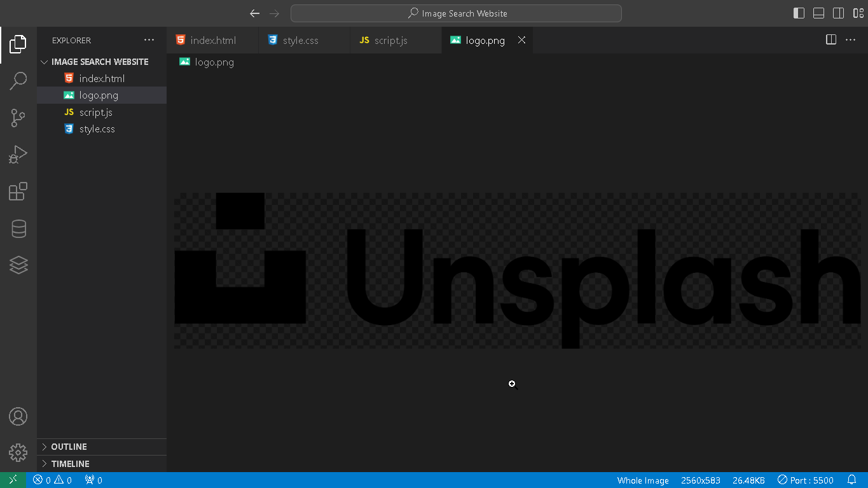Viewport: 868px width, 488px height.
Task: Open the notifications bell
Action: (x=852, y=480)
